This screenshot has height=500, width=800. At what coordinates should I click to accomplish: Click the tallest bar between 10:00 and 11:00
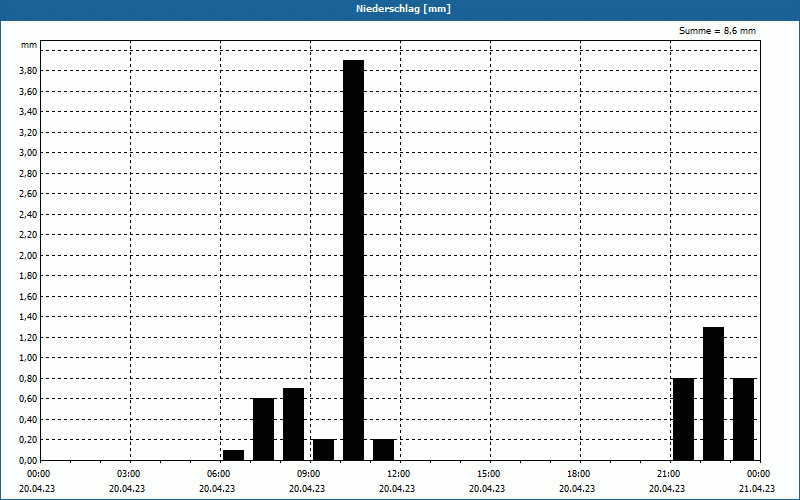coord(354,260)
